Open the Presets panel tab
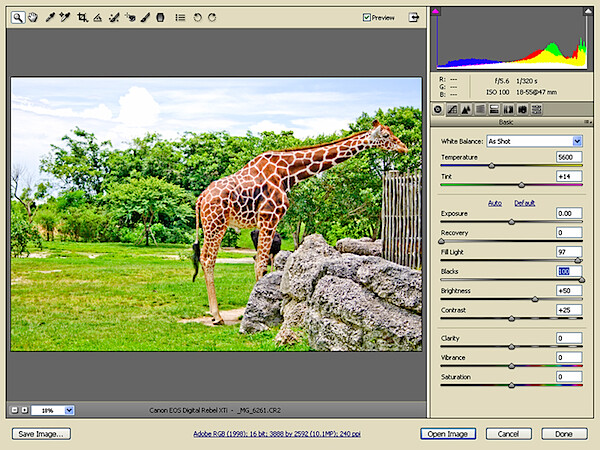This screenshot has width=600, height=450. [x=536, y=110]
